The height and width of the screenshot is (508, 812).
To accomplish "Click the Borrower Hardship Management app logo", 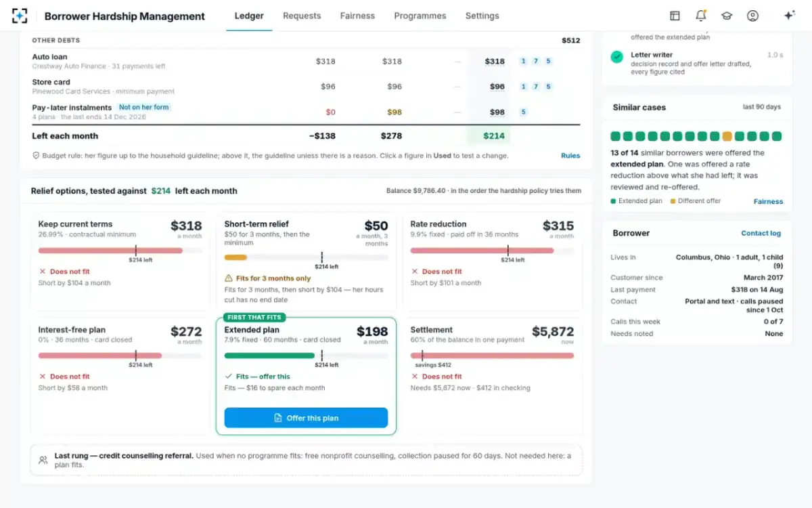I will (20, 16).
